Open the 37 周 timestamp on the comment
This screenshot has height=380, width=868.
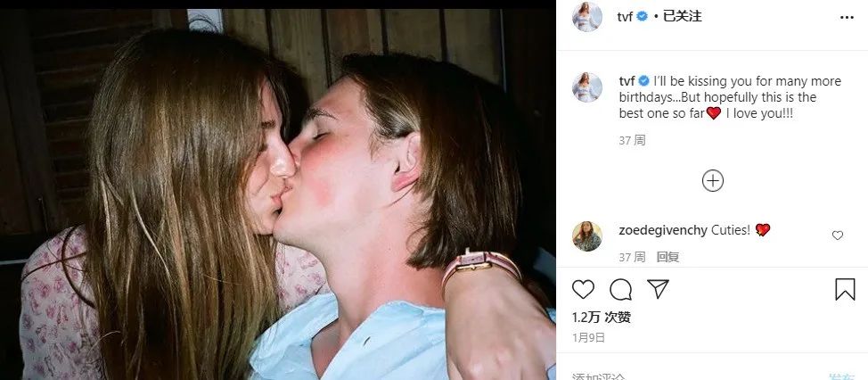point(632,257)
